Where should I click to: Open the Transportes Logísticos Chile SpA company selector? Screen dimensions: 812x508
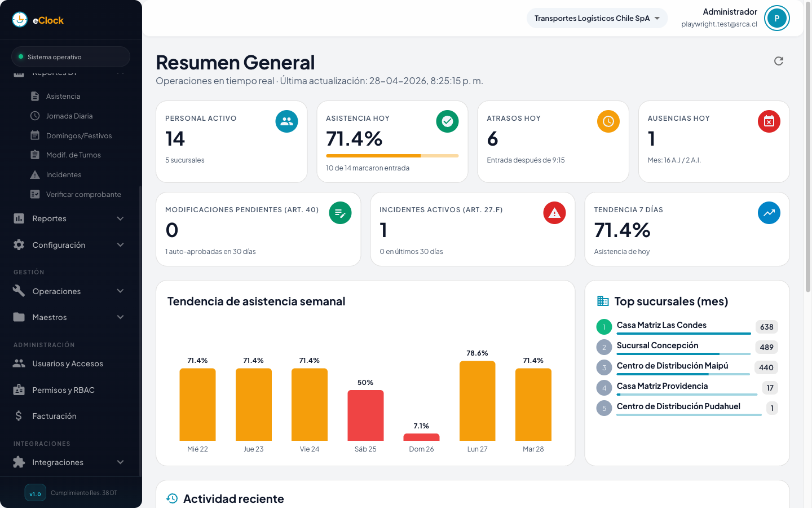point(597,18)
